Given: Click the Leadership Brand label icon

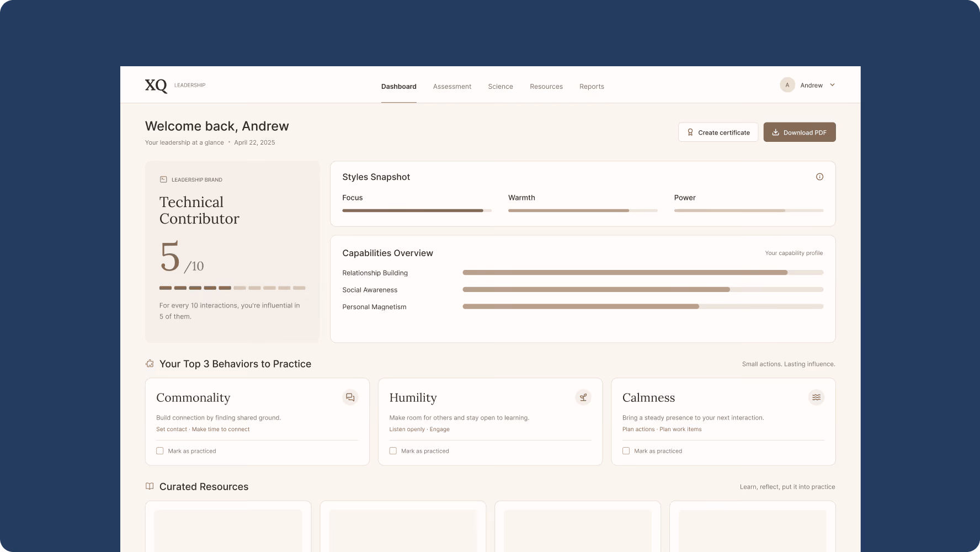Looking at the screenshot, I should point(163,179).
